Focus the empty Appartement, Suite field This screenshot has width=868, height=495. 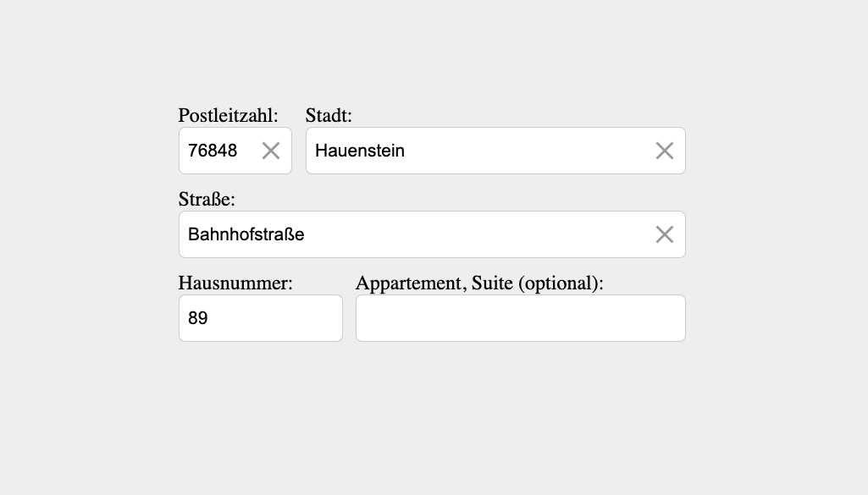click(x=520, y=317)
